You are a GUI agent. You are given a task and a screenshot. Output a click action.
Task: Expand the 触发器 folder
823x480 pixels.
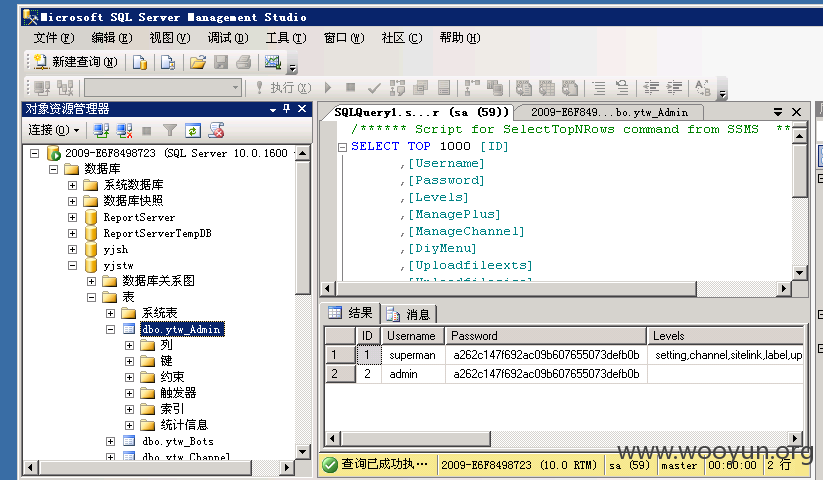pyautogui.click(x=129, y=393)
